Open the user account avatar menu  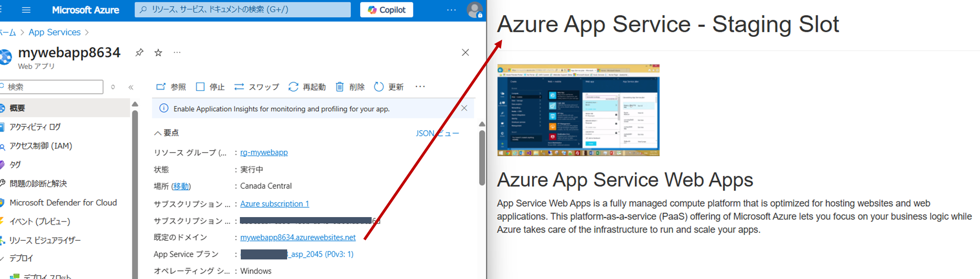point(475,10)
